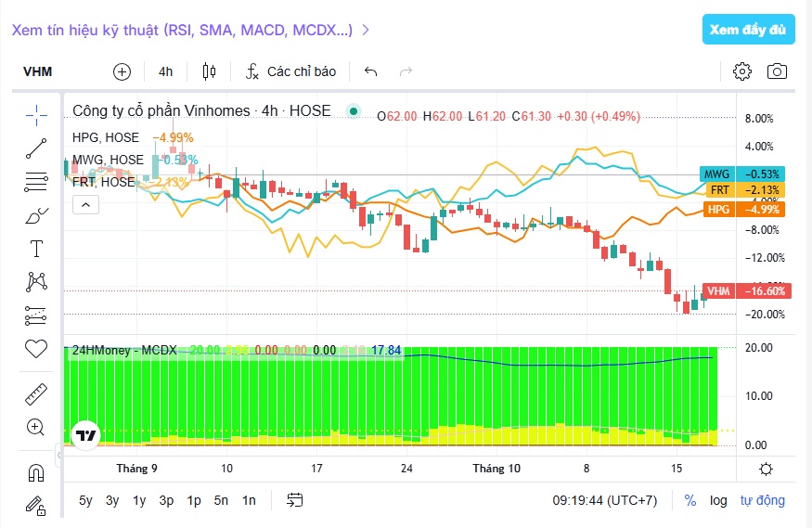Click the green market status dot
The width and height of the screenshot is (812, 528).
[354, 110]
